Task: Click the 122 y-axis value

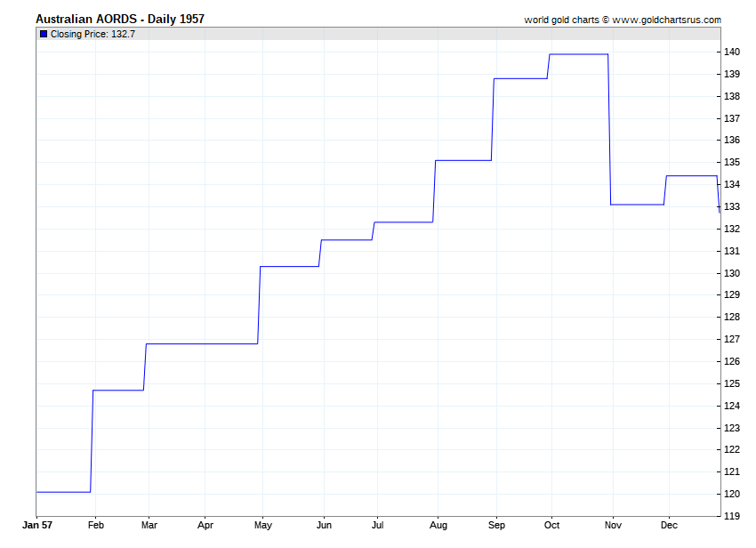Action: point(732,449)
